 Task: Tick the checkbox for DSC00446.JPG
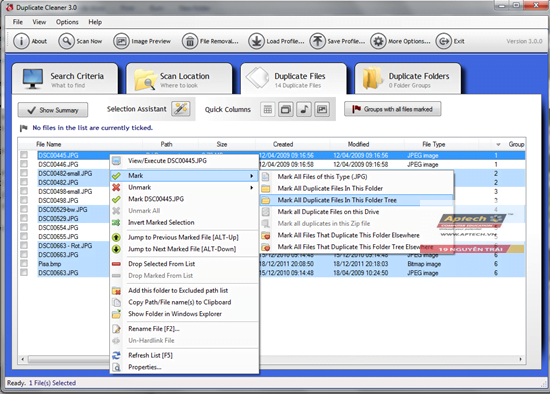pyautogui.click(x=24, y=164)
